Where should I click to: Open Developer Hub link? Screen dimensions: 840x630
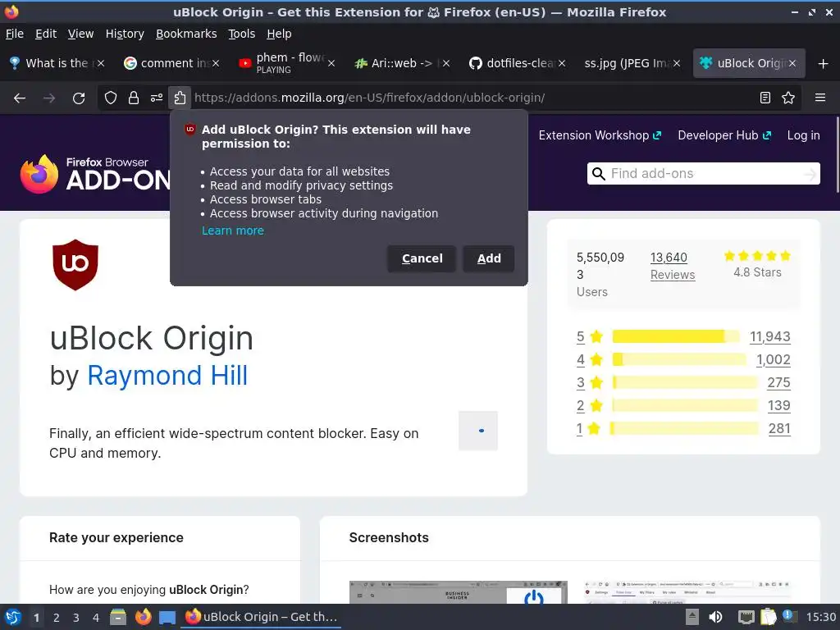tap(724, 135)
